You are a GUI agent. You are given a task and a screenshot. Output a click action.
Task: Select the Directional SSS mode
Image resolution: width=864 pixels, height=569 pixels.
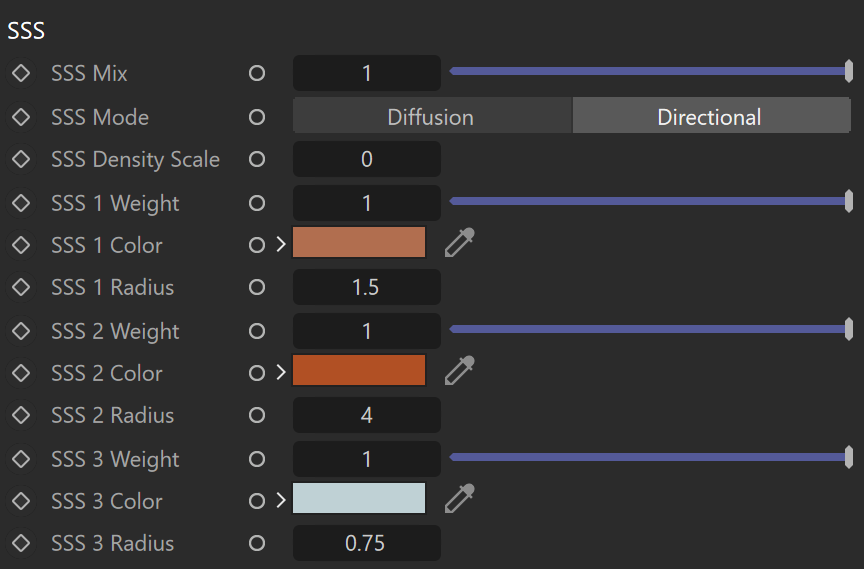coord(711,116)
